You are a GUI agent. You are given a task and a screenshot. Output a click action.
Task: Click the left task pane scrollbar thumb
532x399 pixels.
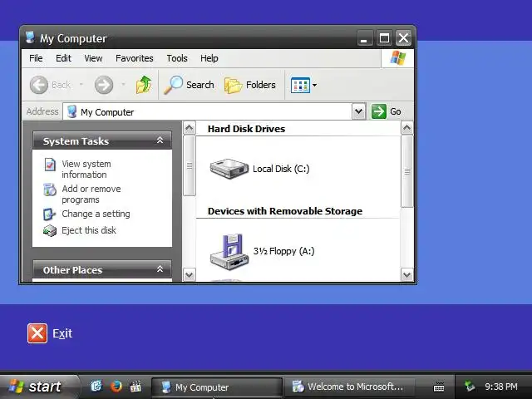point(190,165)
